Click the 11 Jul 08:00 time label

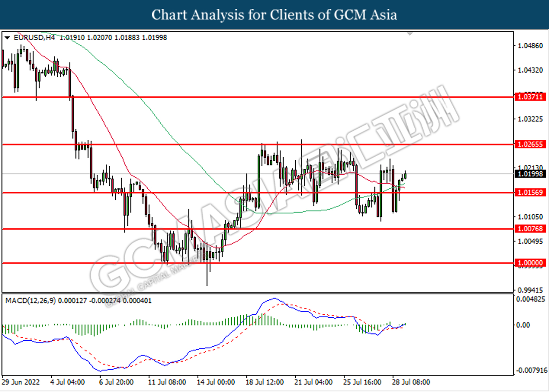coord(167,382)
